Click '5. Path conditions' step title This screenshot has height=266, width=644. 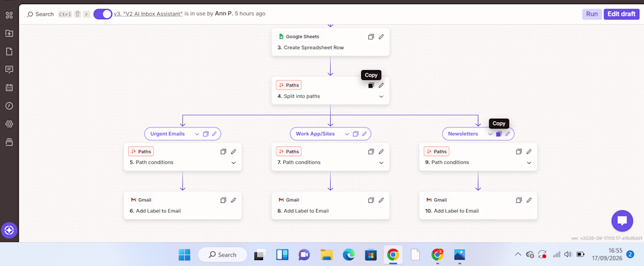[152, 163]
